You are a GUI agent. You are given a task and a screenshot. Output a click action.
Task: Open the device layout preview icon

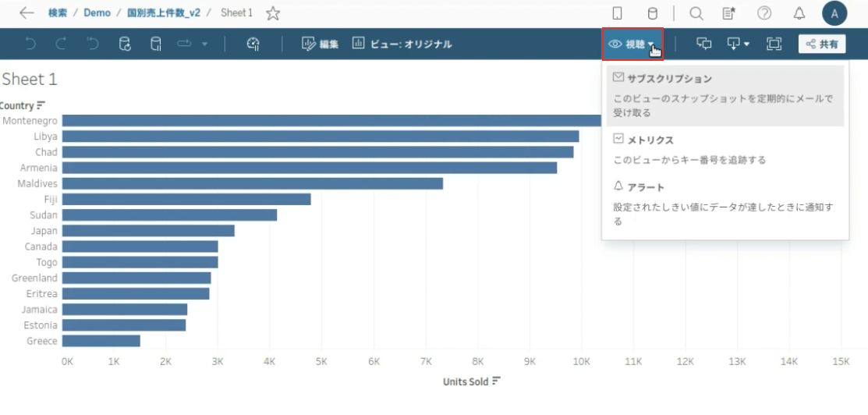(x=618, y=13)
